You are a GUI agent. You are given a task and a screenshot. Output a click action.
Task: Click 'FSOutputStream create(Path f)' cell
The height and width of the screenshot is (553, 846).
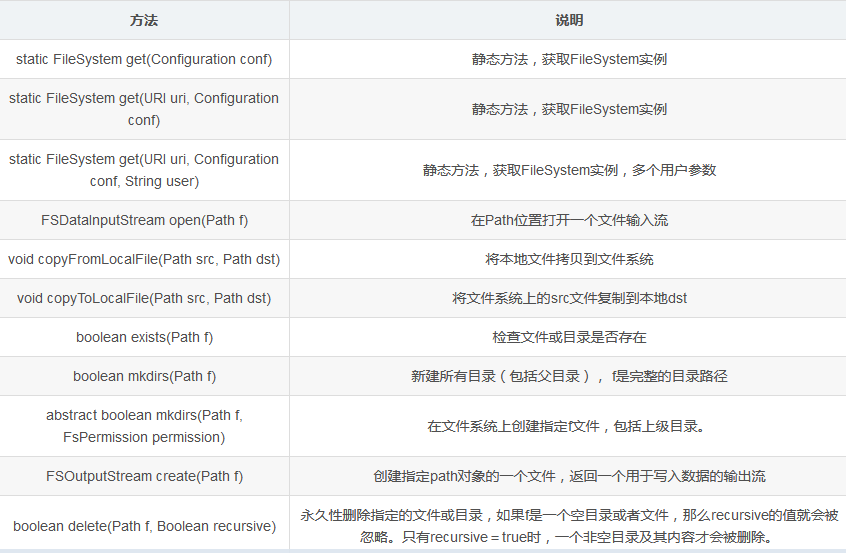click(144, 476)
